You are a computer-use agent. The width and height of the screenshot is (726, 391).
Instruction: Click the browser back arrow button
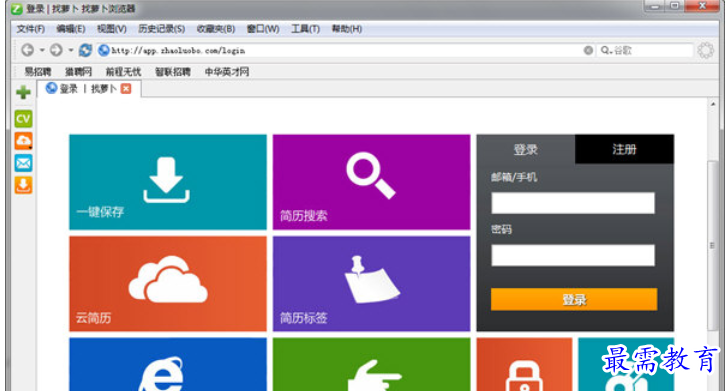point(27,50)
